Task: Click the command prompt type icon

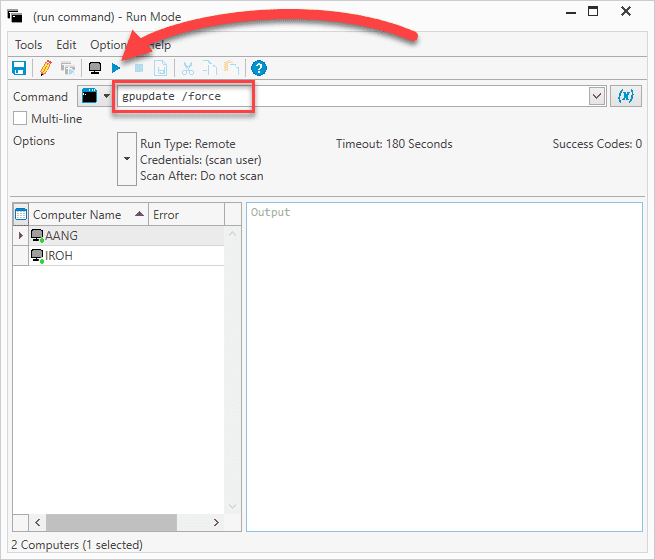Action: pos(89,96)
